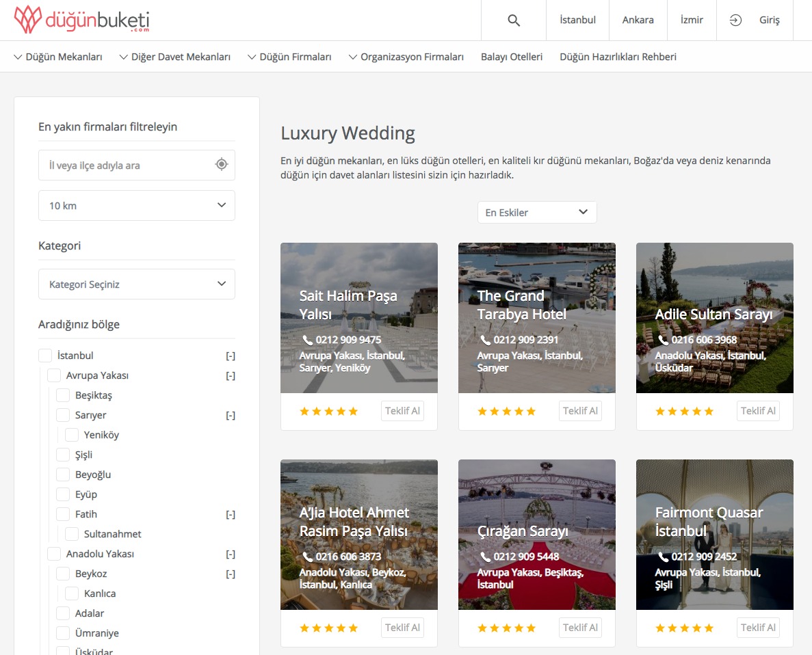Request offer from A'jia Hotel card
Image resolution: width=812 pixels, height=655 pixels.
402,628
